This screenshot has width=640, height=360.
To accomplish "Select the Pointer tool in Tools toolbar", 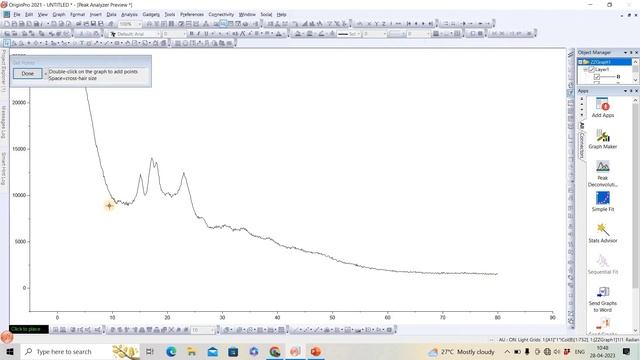I will 7,43.
